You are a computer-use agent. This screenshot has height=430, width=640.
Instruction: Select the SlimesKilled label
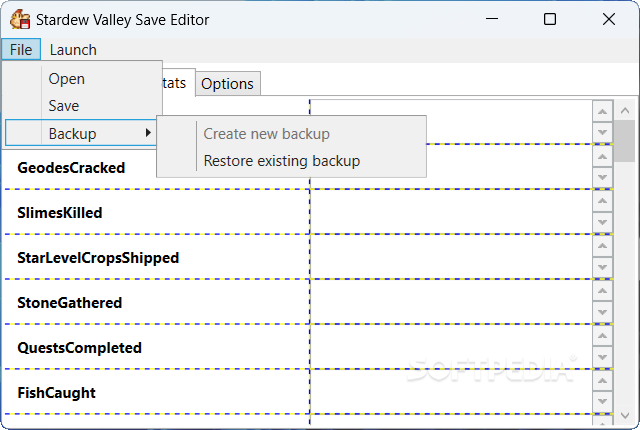pyautogui.click(x=60, y=213)
